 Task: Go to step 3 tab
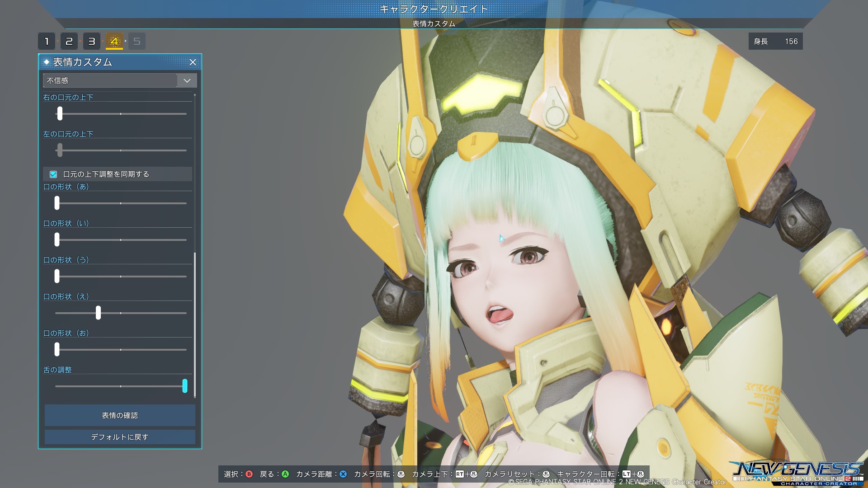point(92,42)
